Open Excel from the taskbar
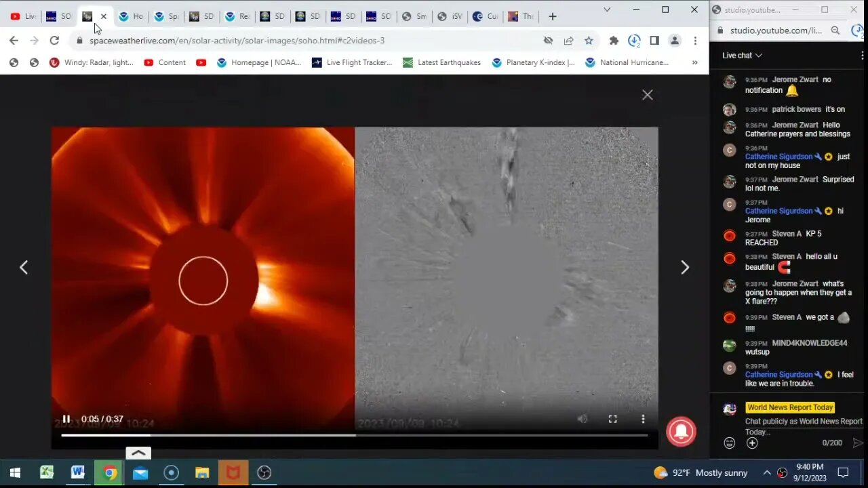The image size is (868, 488). [46, 472]
